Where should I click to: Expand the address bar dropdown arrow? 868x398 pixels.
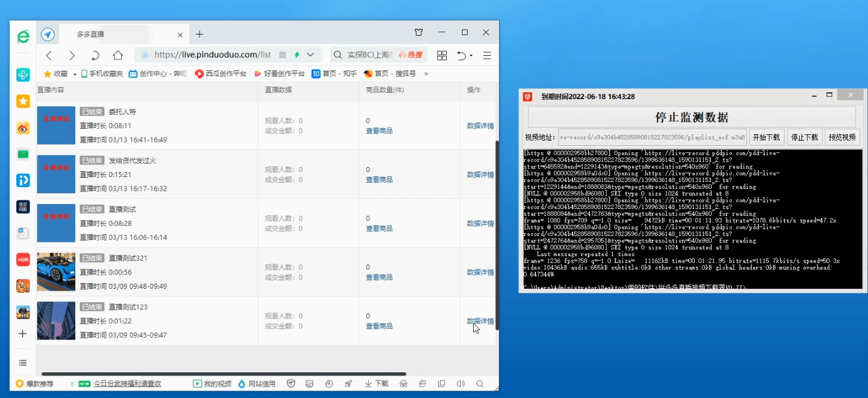(x=310, y=55)
